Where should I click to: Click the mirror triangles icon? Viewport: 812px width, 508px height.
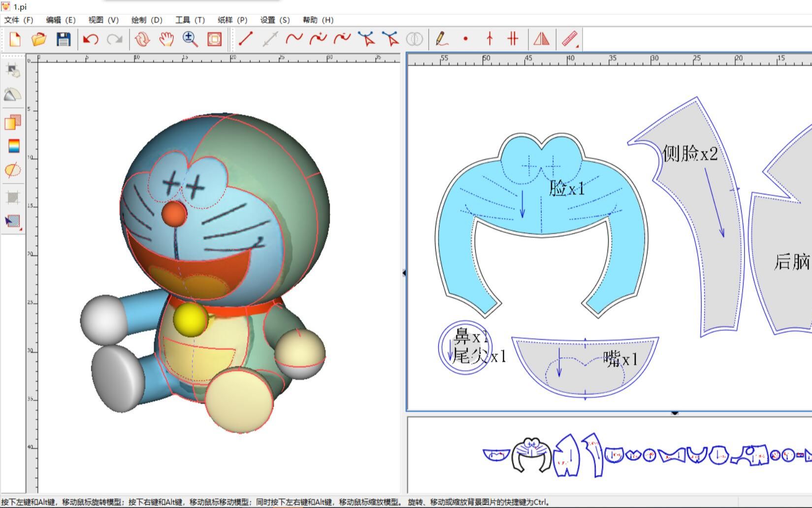[541, 39]
